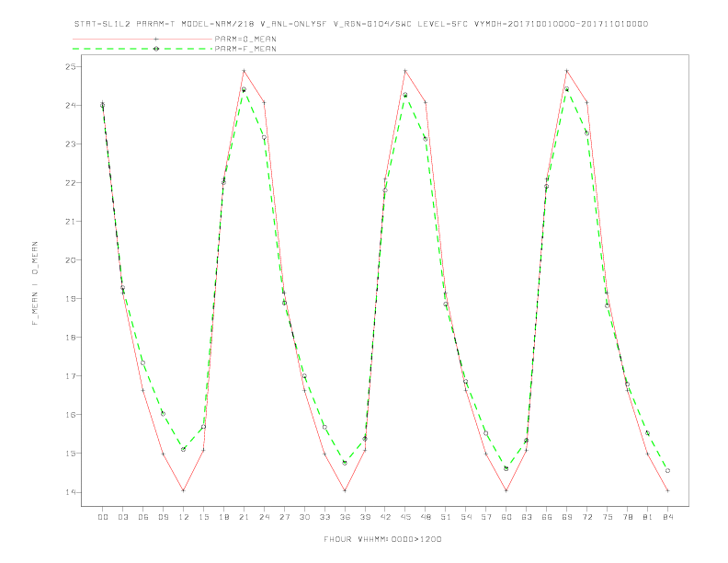The image size is (728, 563).
Task: Click x-axis tick label 39
Action: click(365, 517)
